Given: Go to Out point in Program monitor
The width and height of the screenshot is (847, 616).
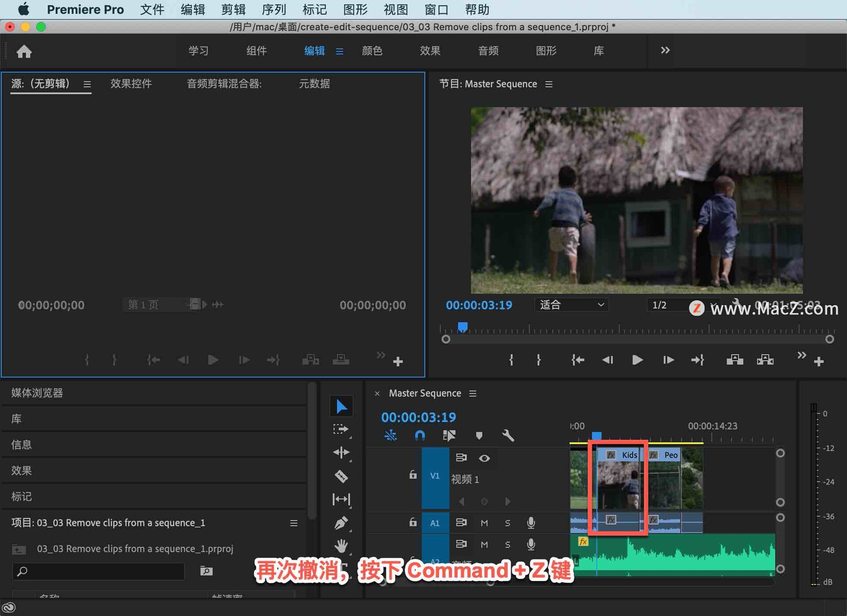Looking at the screenshot, I should coord(697,360).
